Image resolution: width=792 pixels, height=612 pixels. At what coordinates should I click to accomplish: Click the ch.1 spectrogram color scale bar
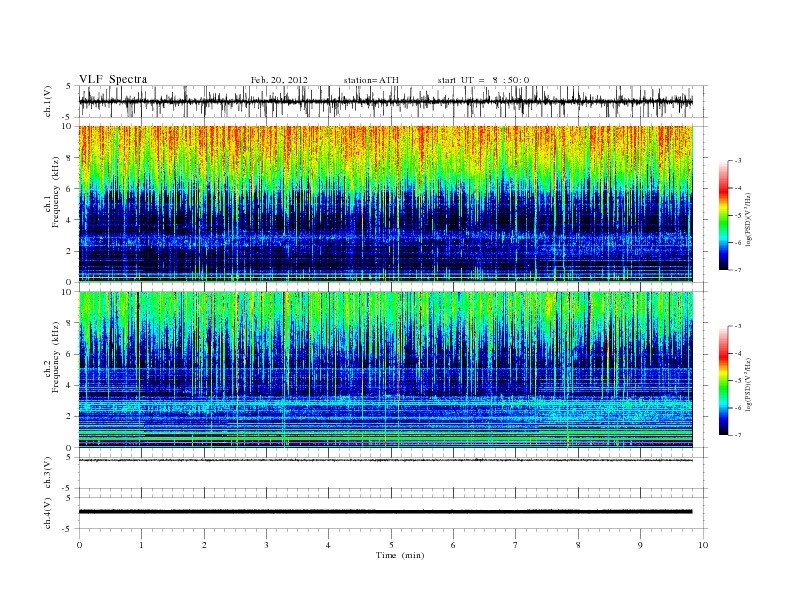coord(723,215)
